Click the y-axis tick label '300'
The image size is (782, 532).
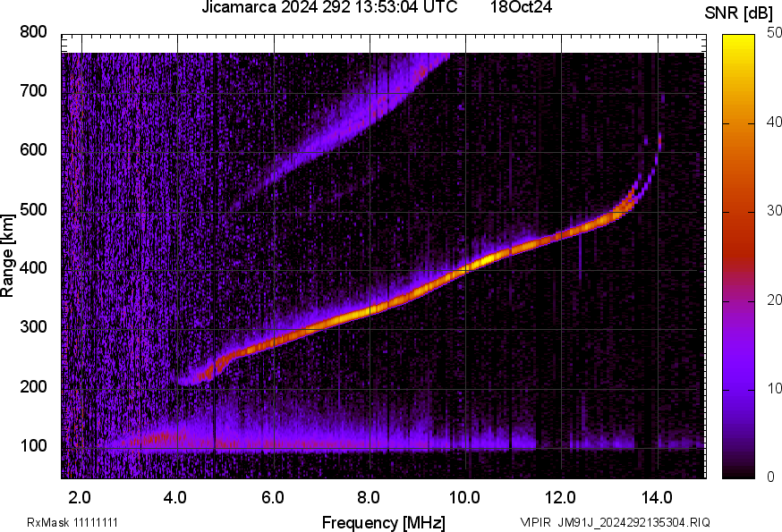coord(33,327)
